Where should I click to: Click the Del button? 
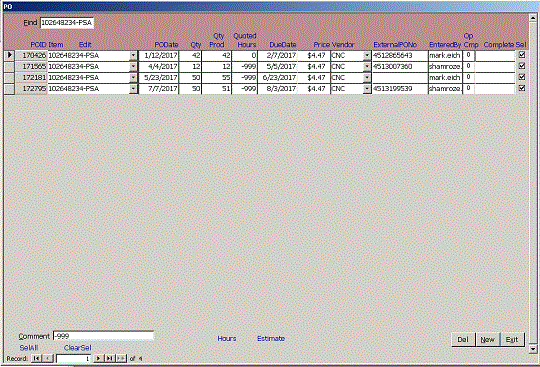[463, 339]
